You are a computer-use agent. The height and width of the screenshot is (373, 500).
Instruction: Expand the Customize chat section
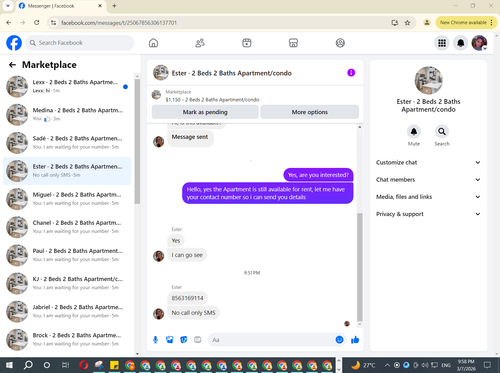(x=428, y=162)
